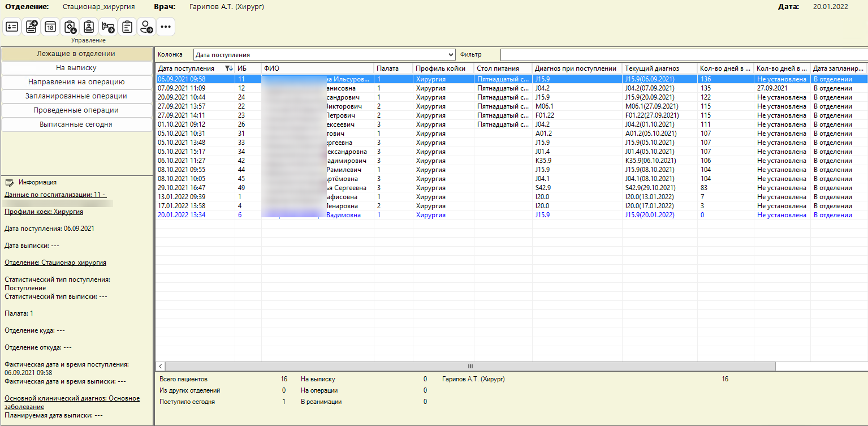Click admission diagnosis cell A01.2
The image size is (868, 426).
point(577,134)
